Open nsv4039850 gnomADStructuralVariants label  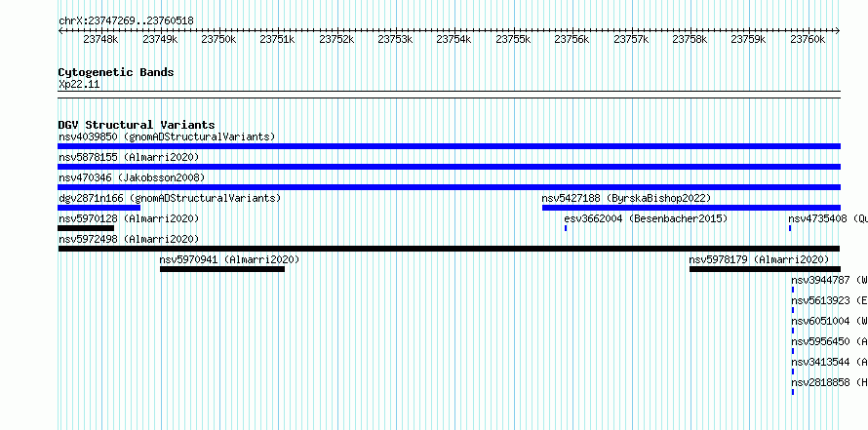click(x=167, y=137)
